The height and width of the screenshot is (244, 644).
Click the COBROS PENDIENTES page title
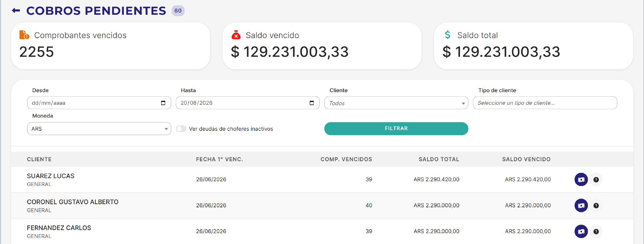[x=96, y=11]
